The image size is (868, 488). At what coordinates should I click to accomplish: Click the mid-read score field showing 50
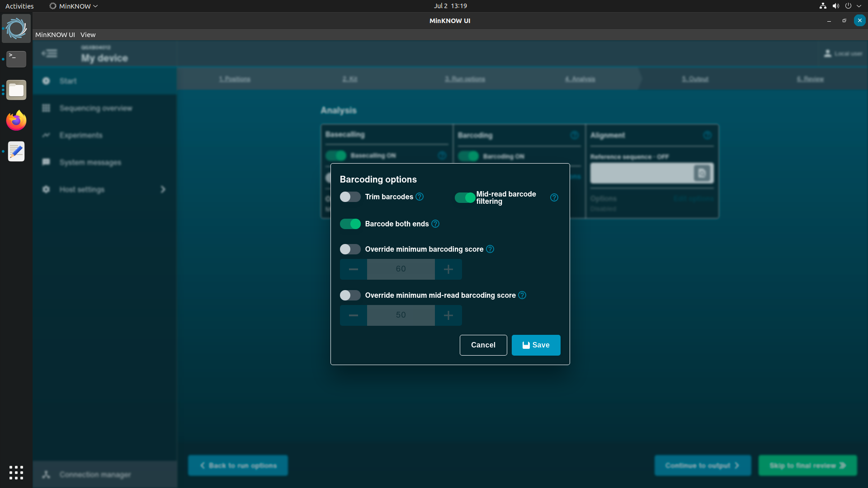pyautogui.click(x=401, y=315)
